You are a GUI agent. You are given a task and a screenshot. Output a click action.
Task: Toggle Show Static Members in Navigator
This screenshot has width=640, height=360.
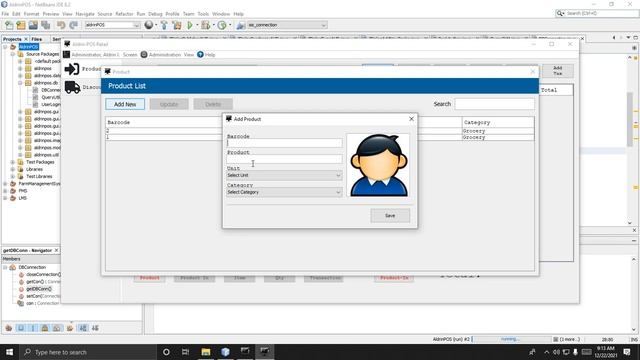click(33, 328)
